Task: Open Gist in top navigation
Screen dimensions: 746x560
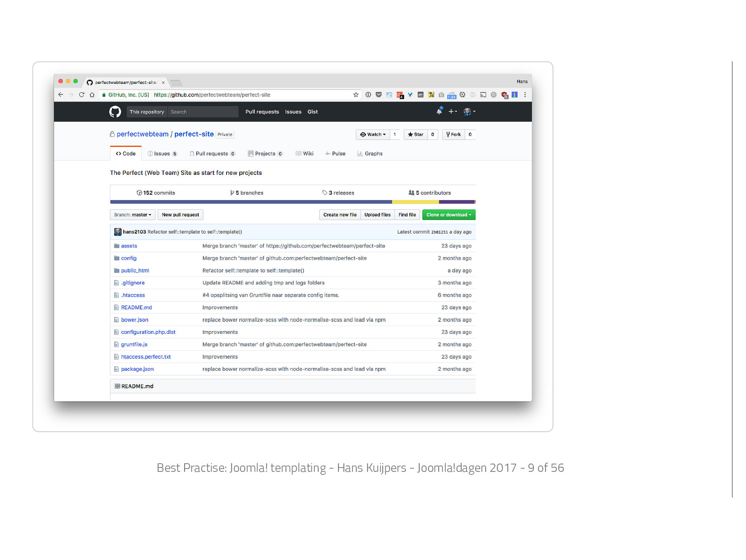Action: click(312, 112)
